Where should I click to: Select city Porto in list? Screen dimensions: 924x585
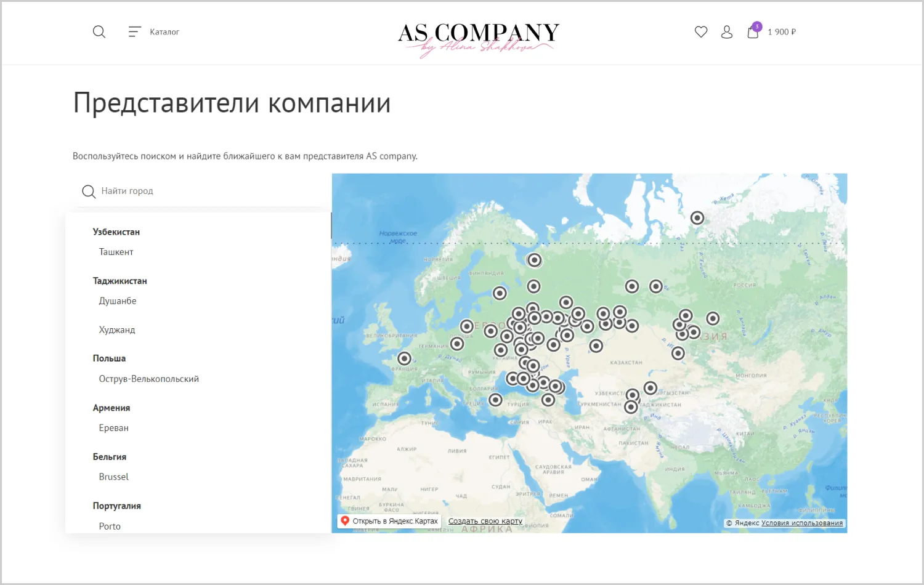tap(110, 526)
